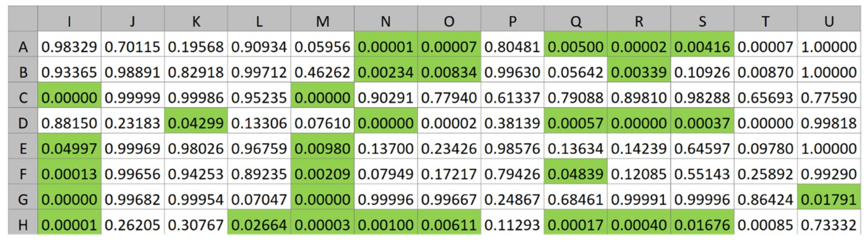Click the cell with value 0.86424

point(766,200)
